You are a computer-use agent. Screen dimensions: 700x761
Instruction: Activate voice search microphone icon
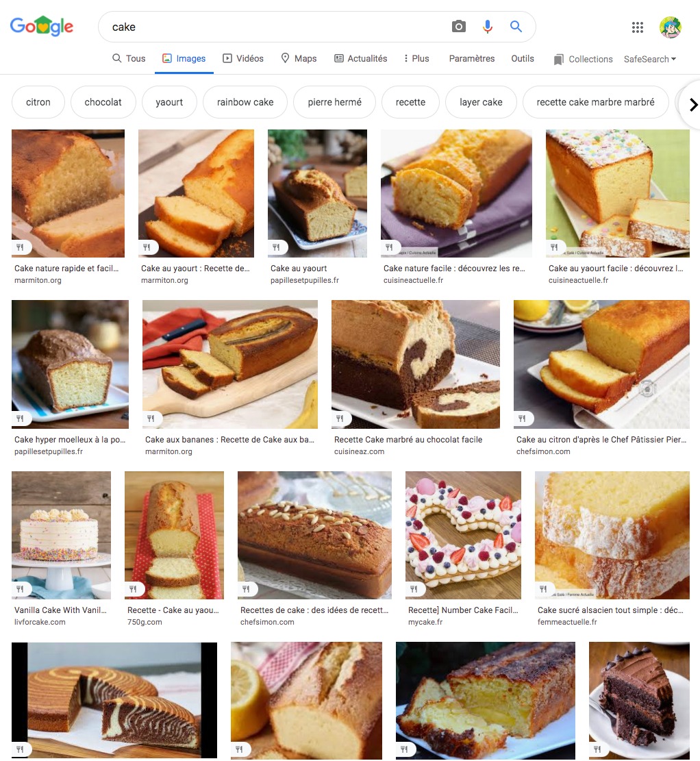(488, 26)
